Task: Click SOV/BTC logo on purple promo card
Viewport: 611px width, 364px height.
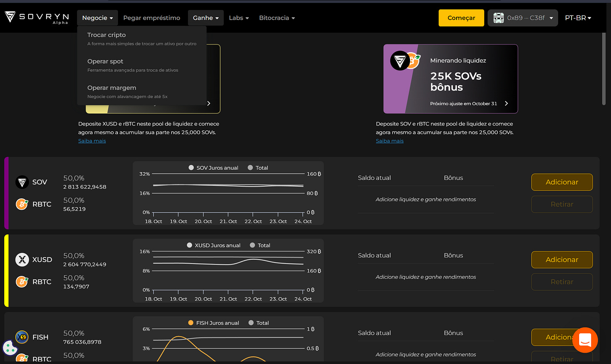Action: click(405, 61)
